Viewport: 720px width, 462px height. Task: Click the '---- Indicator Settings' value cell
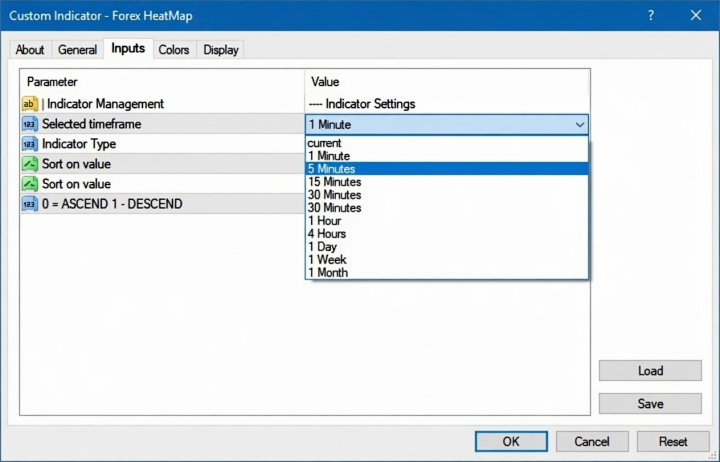point(446,104)
